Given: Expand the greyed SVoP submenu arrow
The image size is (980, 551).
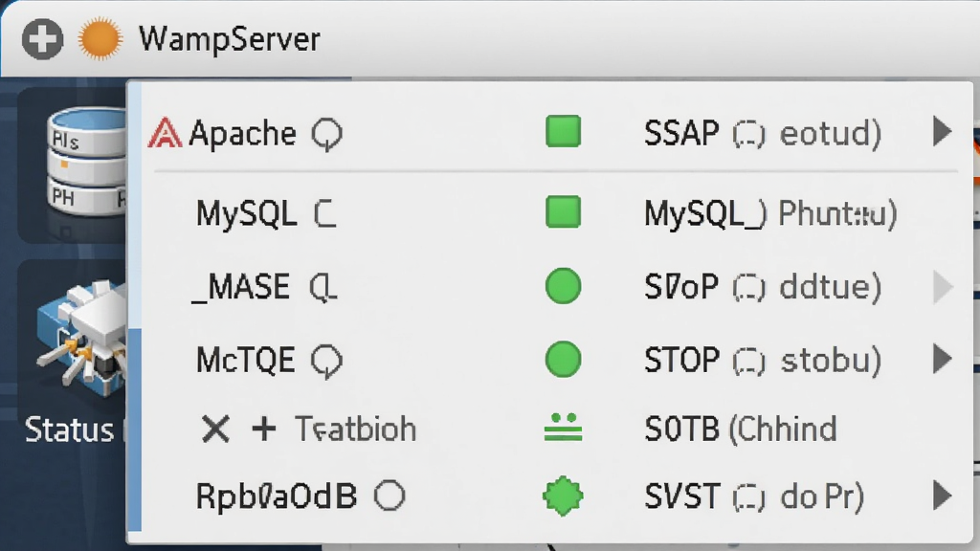Looking at the screenshot, I should click(x=943, y=287).
